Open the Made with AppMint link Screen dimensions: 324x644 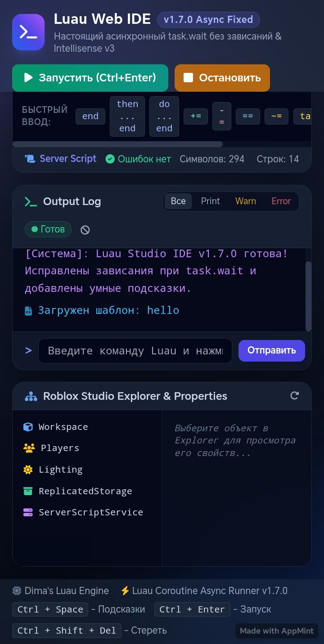click(277, 631)
